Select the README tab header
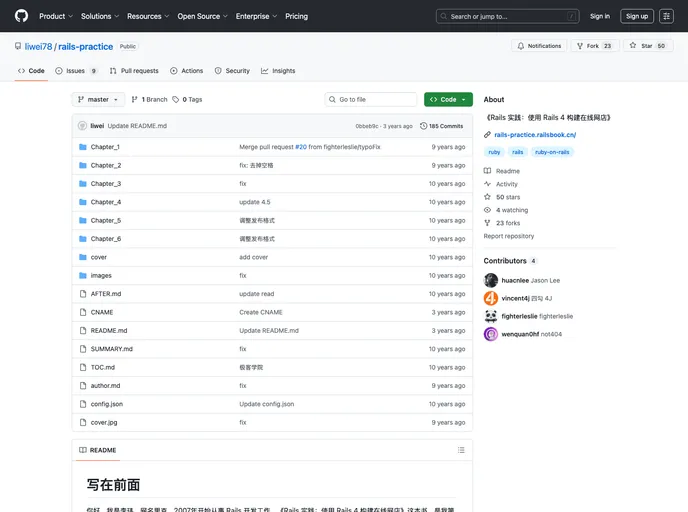Screen dimensions: 688x512 coord(97,450)
